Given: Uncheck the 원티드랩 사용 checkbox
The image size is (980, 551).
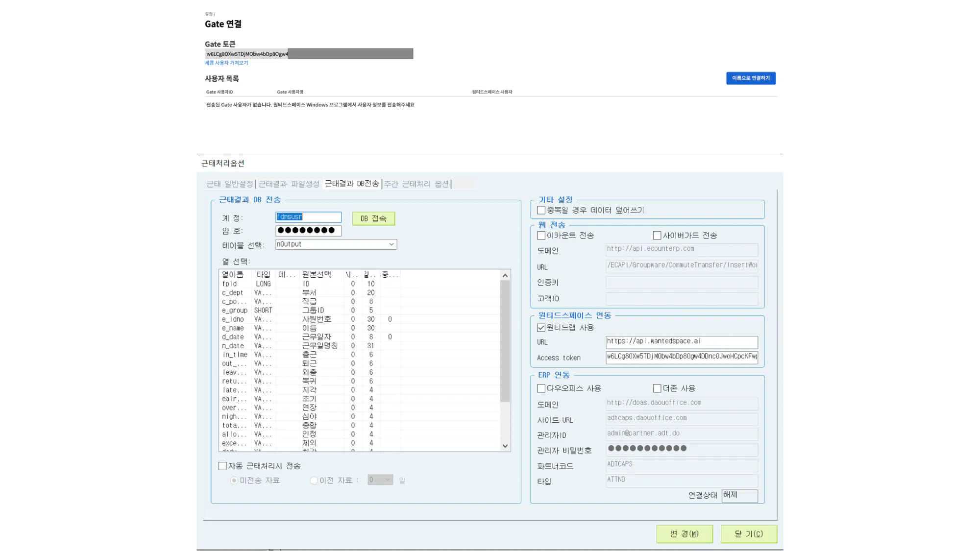Looking at the screenshot, I should [541, 328].
